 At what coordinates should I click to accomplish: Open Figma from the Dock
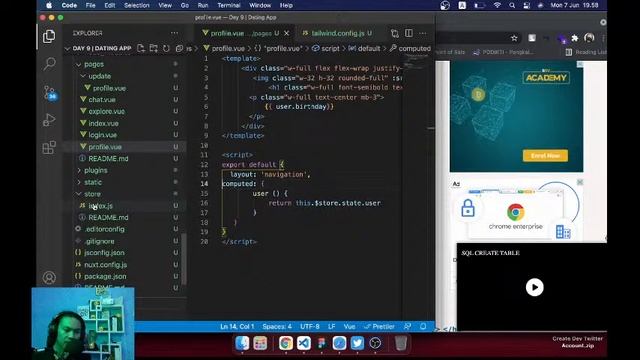[x=322, y=343]
